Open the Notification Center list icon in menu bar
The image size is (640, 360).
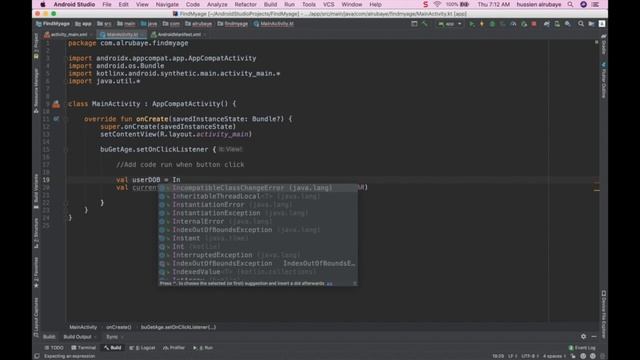[596, 4]
